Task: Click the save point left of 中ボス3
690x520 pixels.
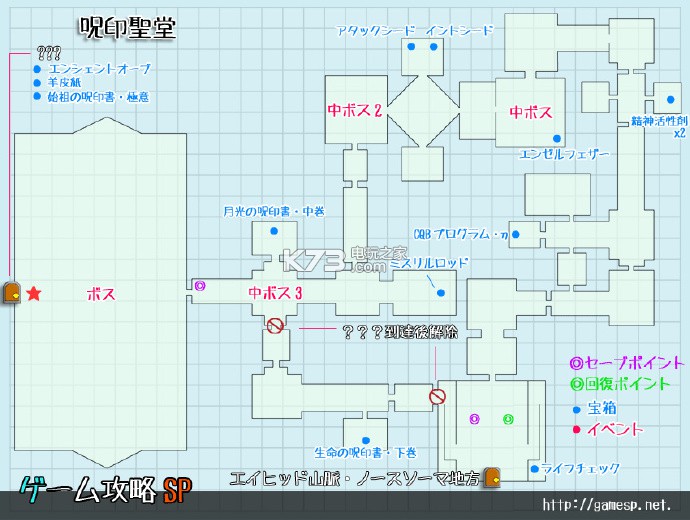Action: pos(199,285)
